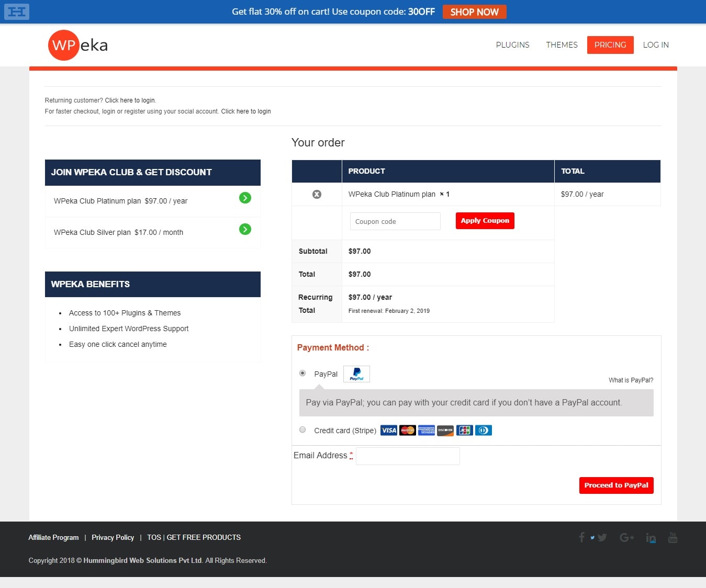
Task: Click the American Express card icon
Action: (427, 431)
